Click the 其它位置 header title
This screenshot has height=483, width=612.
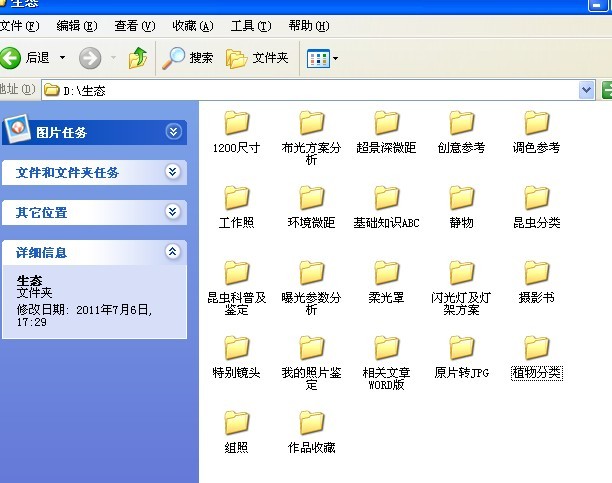[x=41, y=212]
